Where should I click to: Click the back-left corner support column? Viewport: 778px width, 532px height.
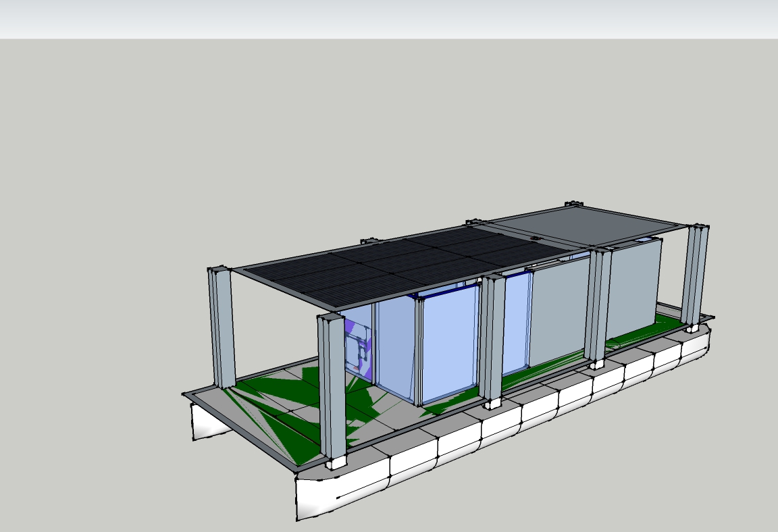[222, 327]
